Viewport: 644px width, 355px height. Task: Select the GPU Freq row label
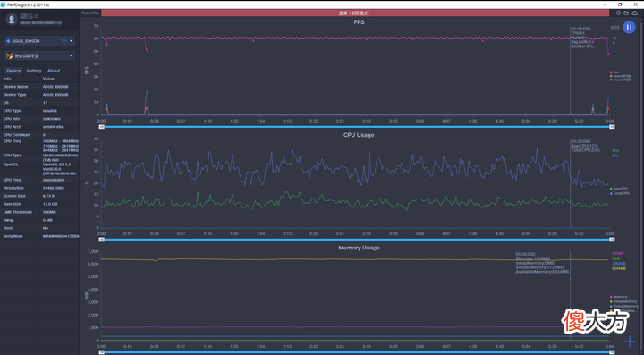[x=13, y=180]
